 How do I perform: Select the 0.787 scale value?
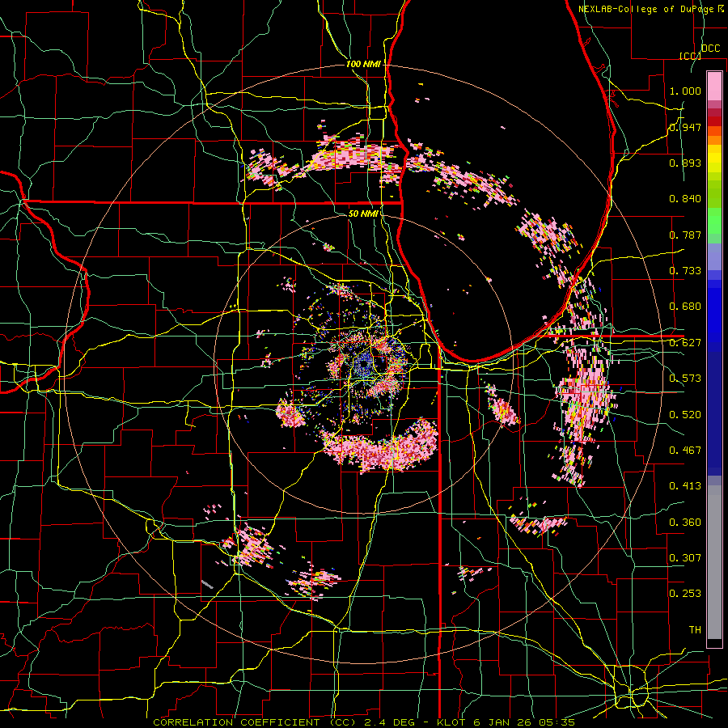click(x=685, y=235)
